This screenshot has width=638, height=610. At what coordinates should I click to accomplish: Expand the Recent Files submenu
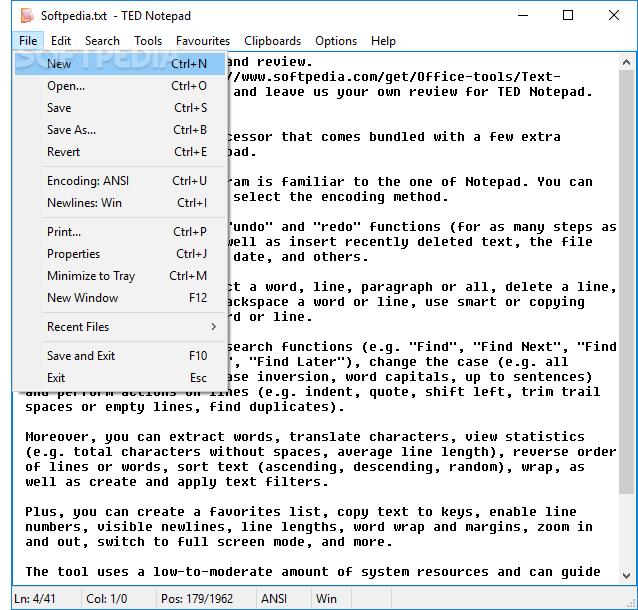(120, 327)
